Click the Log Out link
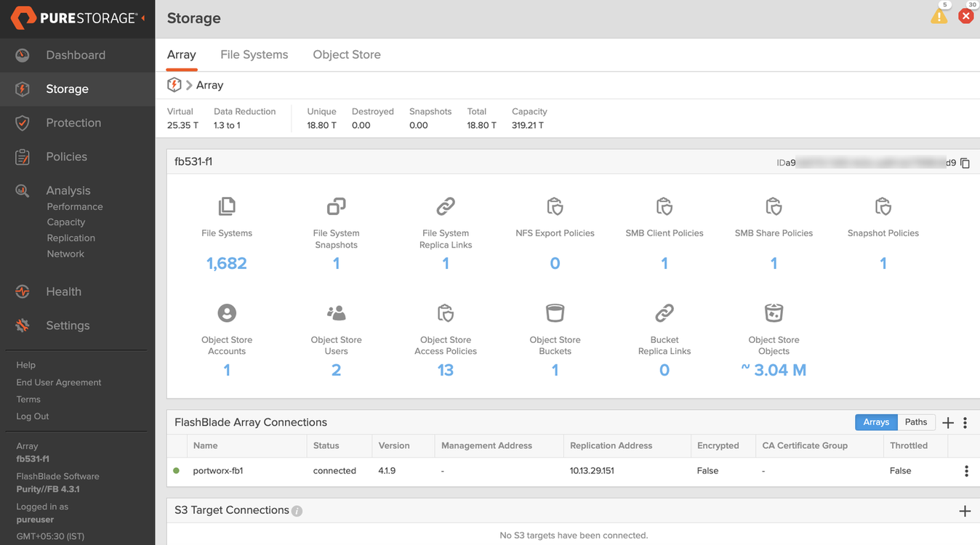Screen dimensions: 980x545 [33, 416]
